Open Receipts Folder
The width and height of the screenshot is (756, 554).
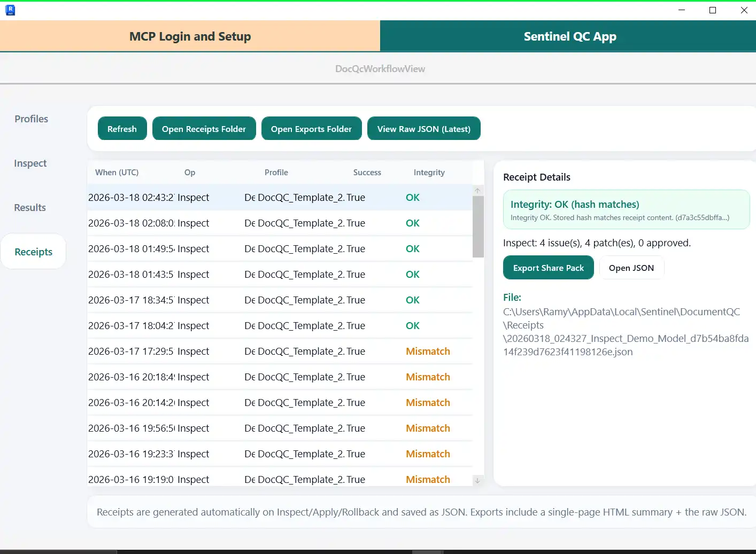coord(204,129)
